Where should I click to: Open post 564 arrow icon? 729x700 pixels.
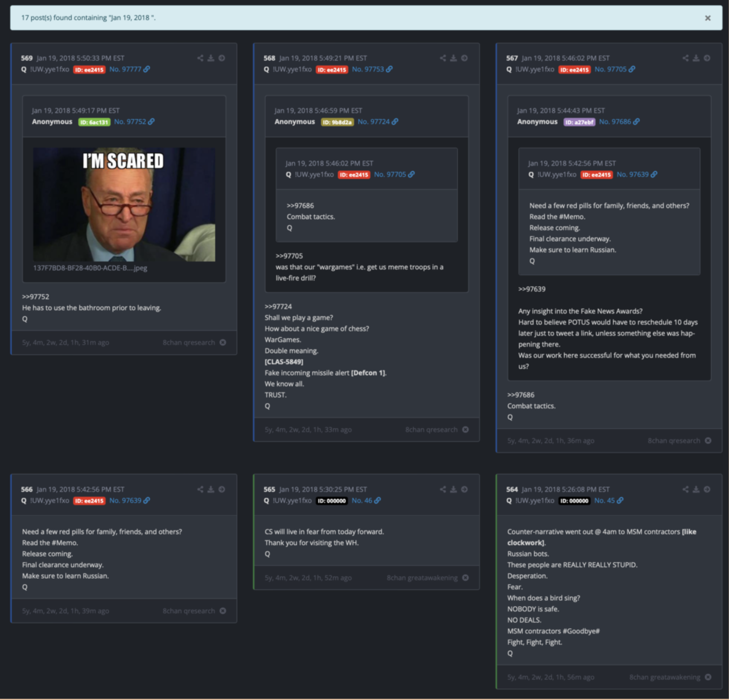[x=707, y=489]
